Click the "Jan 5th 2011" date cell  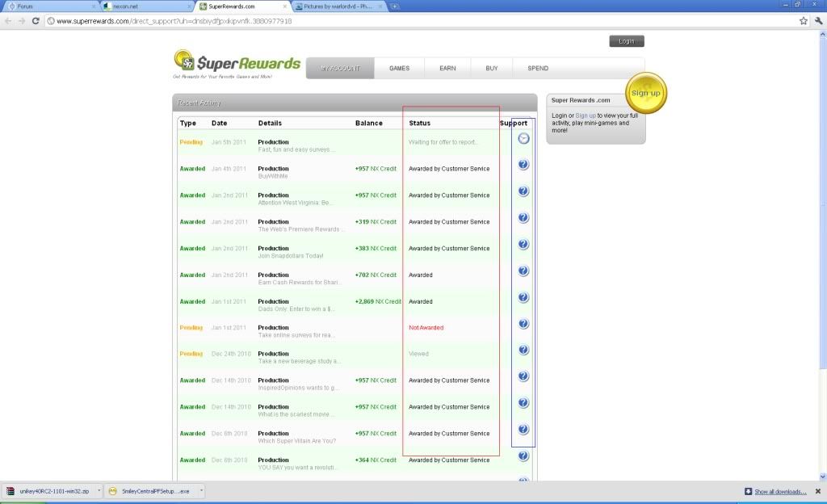(229, 142)
